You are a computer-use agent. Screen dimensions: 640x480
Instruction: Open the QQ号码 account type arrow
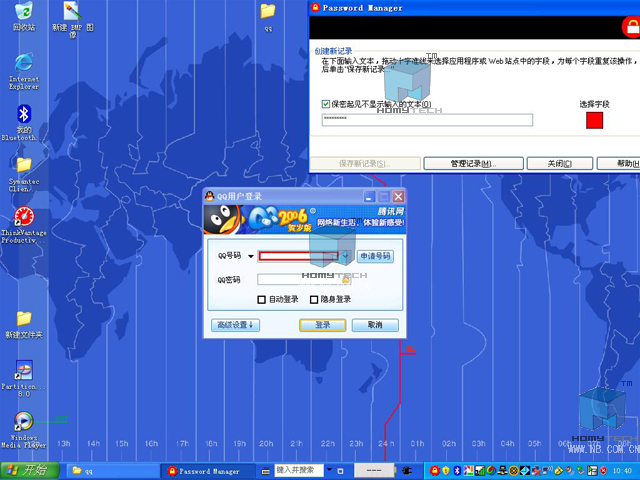251,256
